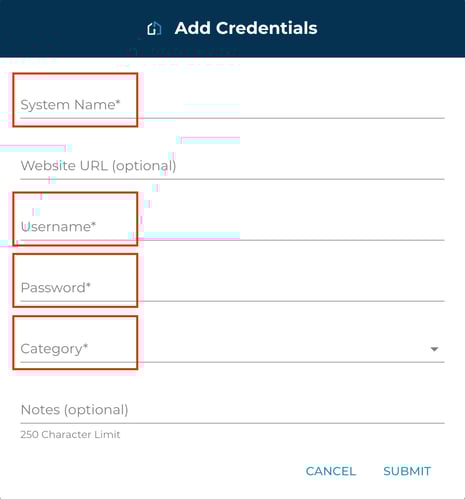465x499 pixels.
Task: Click the dark blue header bar
Action: [232, 29]
